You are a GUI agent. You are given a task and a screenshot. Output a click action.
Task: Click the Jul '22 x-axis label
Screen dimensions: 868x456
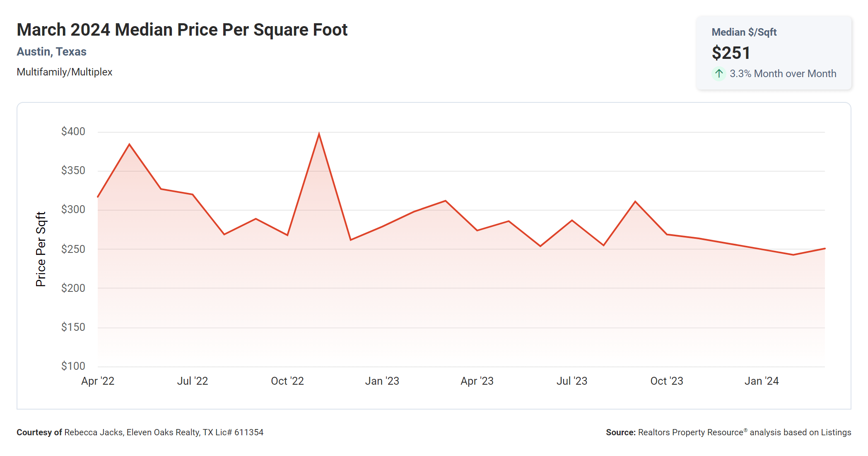point(193,381)
